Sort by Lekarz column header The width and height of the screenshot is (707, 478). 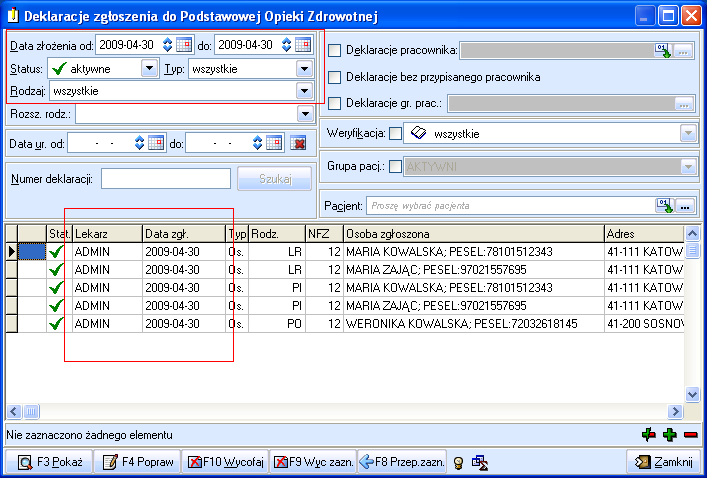tap(107, 234)
